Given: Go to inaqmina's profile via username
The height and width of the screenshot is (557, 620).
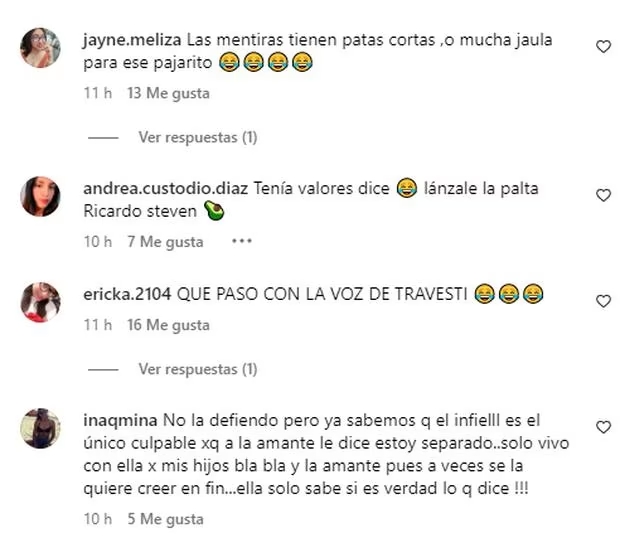Looking at the screenshot, I should pyautogui.click(x=120, y=420).
